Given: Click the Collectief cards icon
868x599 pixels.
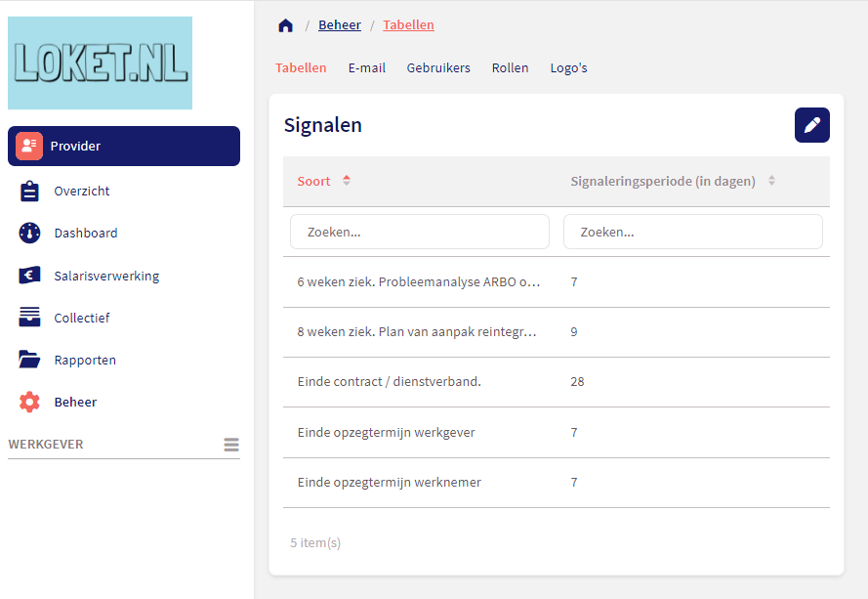Looking at the screenshot, I should click(28, 317).
